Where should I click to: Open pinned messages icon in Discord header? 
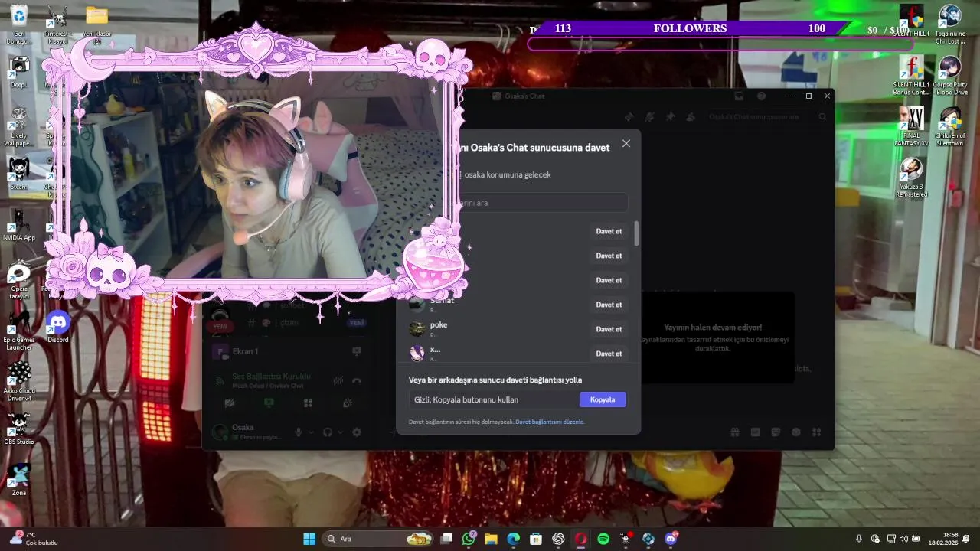(x=670, y=117)
